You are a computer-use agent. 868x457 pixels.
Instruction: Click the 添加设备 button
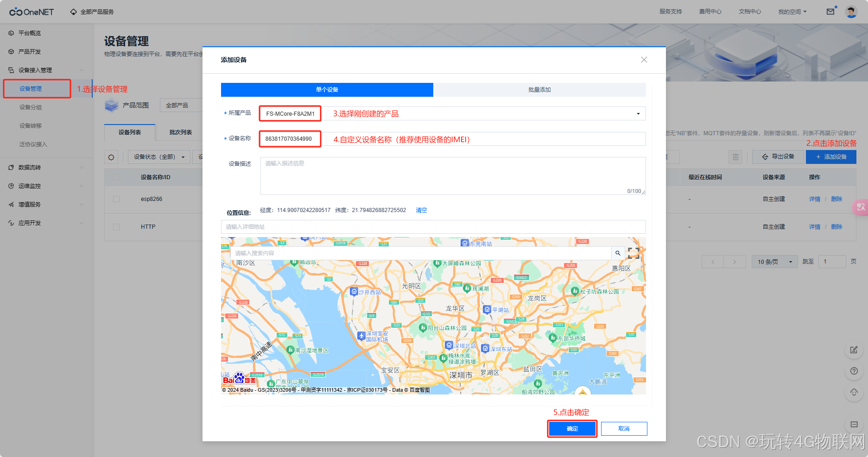(x=831, y=157)
